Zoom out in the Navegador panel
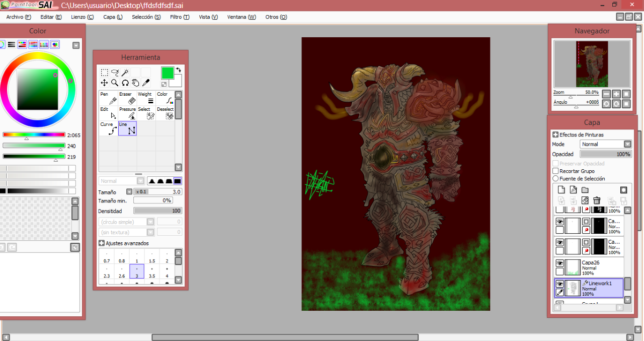This screenshot has width=644, height=341. (x=606, y=94)
